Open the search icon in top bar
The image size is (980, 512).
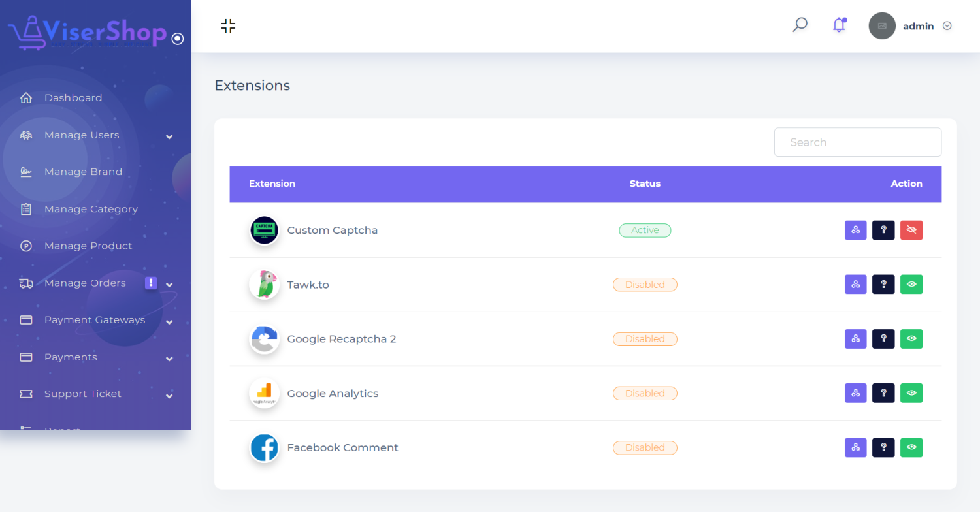[x=800, y=25]
